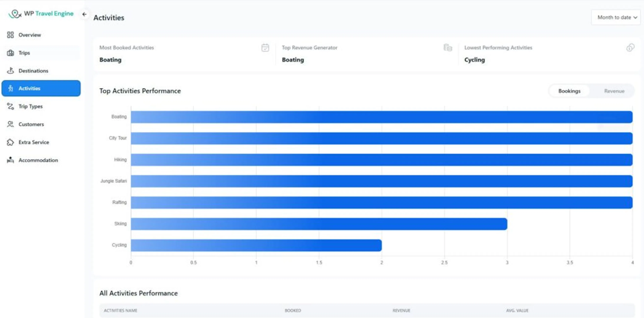This screenshot has width=644, height=318.
Task: Click the Destinations map pin icon
Action: click(10, 71)
